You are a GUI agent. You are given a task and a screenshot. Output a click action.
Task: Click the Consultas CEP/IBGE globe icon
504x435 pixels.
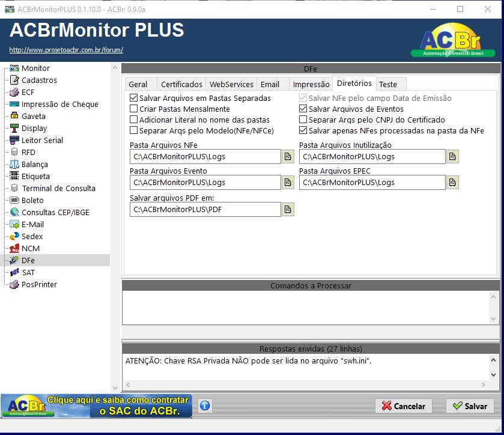click(x=14, y=212)
